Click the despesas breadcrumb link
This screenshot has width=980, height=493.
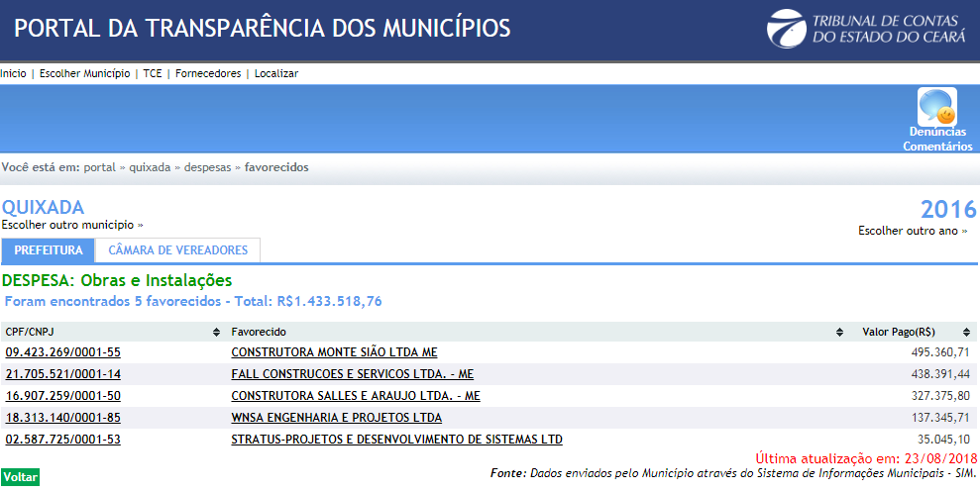click(206, 167)
